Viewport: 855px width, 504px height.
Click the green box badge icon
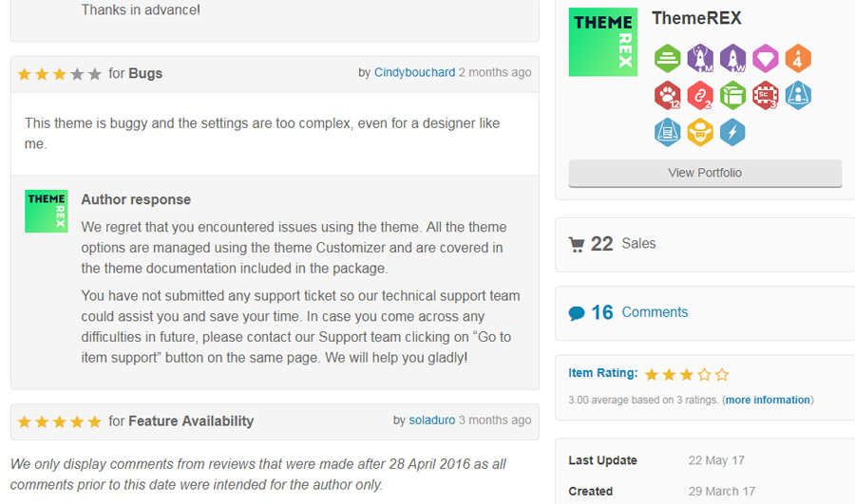[x=732, y=96]
